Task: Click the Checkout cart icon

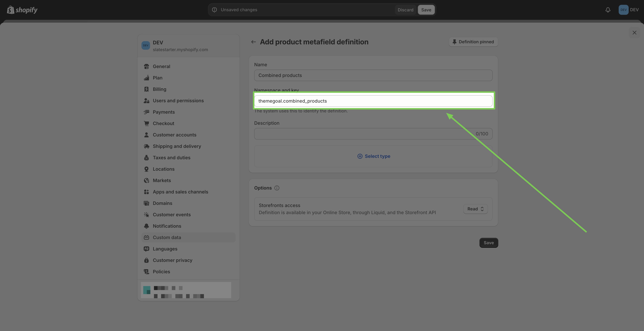Action: coord(146,124)
